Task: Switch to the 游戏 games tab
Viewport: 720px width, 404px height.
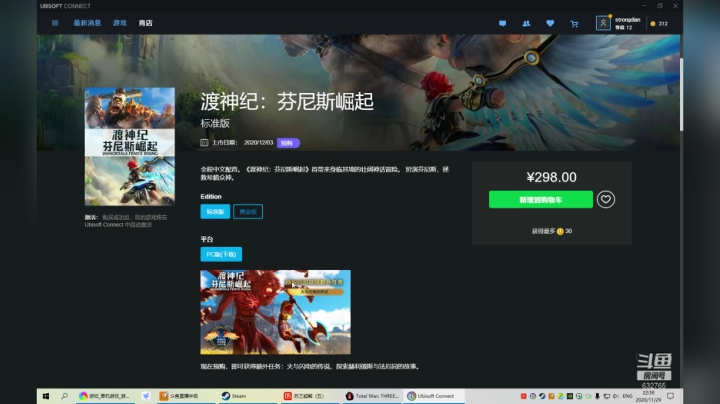Action: pyautogui.click(x=120, y=23)
